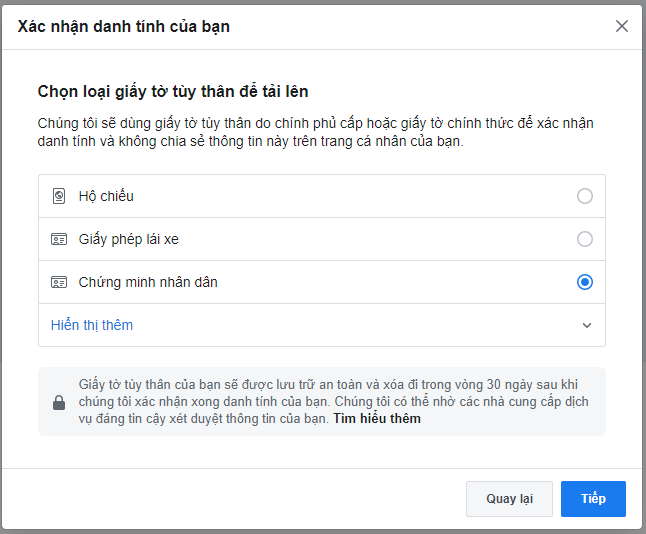The width and height of the screenshot is (646, 534).
Task: Click the padlock icon in the info box
Action: (x=59, y=403)
